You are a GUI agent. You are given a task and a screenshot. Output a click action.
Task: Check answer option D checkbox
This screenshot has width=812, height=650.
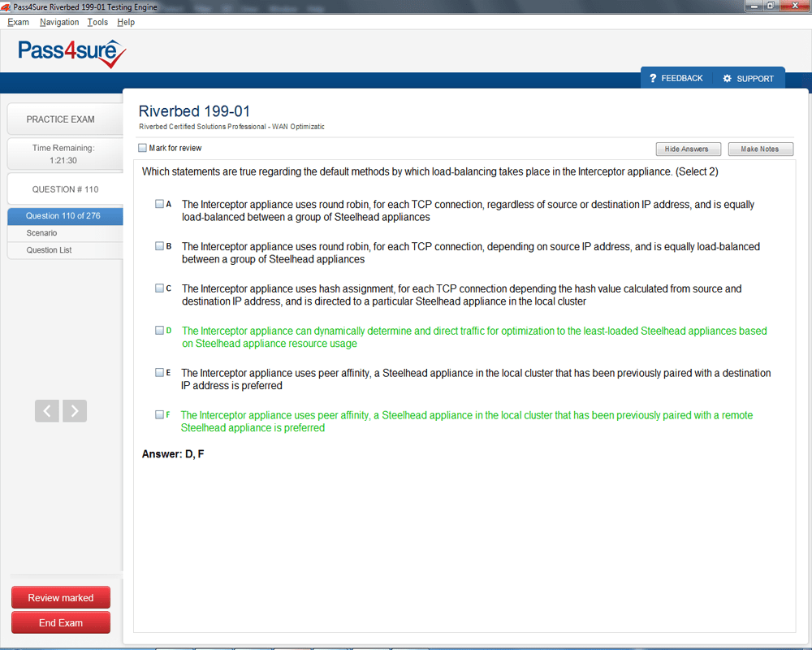click(x=159, y=330)
